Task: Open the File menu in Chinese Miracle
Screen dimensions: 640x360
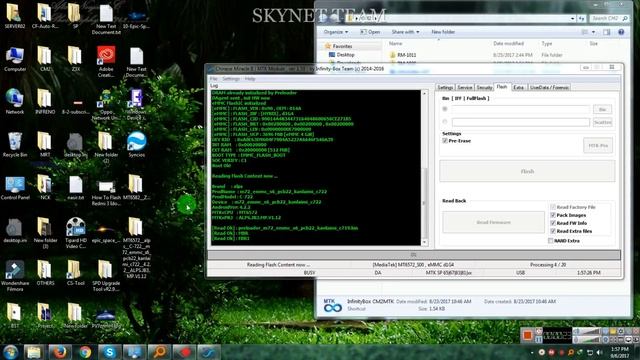Action: (x=213, y=79)
